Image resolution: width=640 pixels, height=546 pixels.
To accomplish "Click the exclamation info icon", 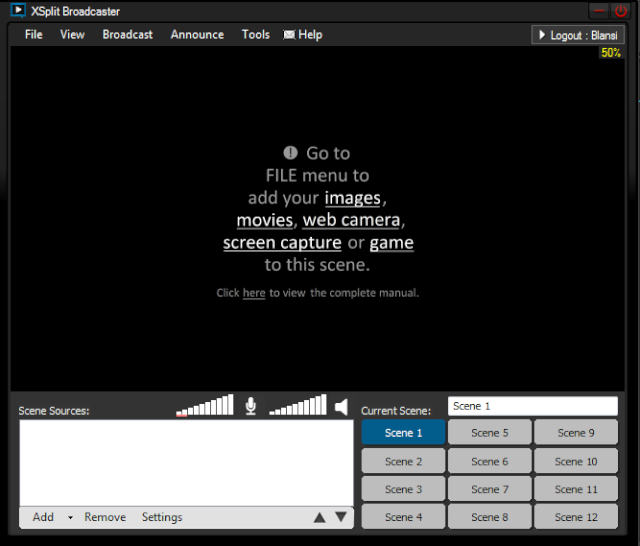I will pyautogui.click(x=290, y=153).
